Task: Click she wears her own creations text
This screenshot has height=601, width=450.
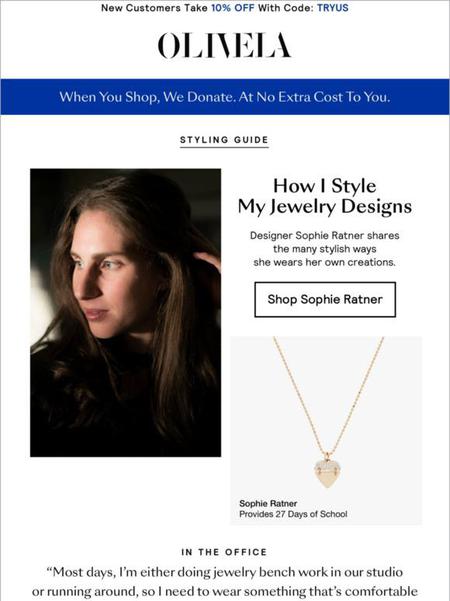Action: tap(324, 262)
